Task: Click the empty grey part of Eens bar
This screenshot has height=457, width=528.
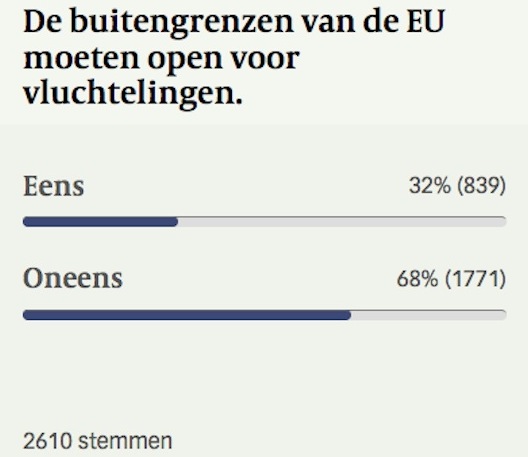Action: point(342,222)
